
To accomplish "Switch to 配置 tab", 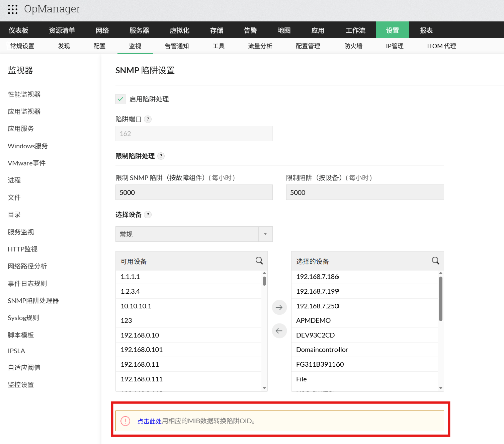I will [x=99, y=46].
